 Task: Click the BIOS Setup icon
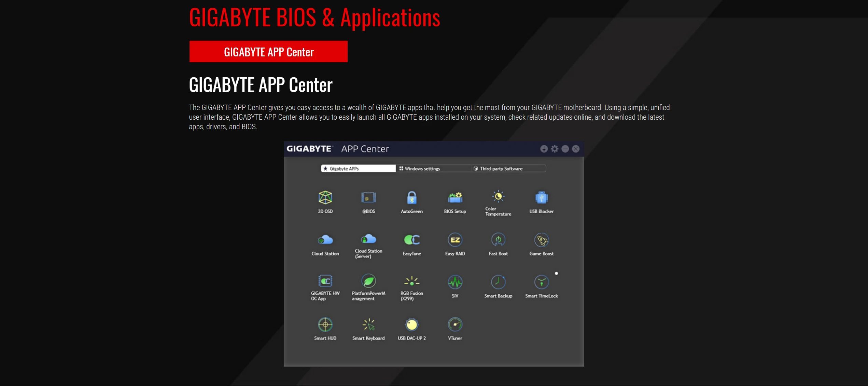pos(455,197)
